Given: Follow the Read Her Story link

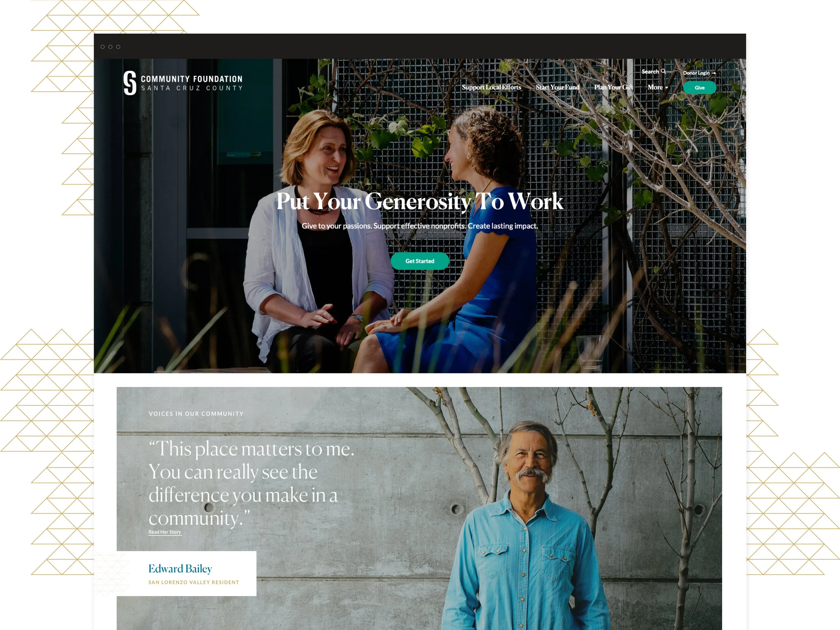Looking at the screenshot, I should tap(165, 532).
